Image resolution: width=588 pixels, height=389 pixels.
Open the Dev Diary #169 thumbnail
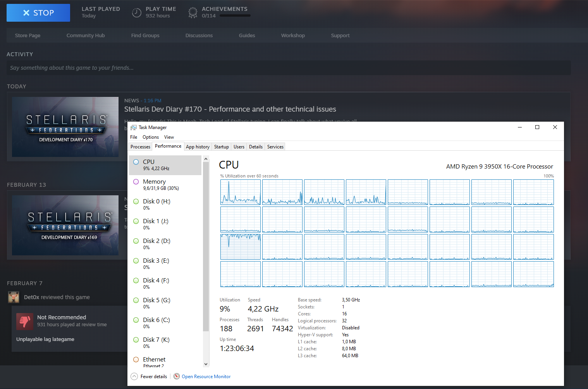pos(65,225)
